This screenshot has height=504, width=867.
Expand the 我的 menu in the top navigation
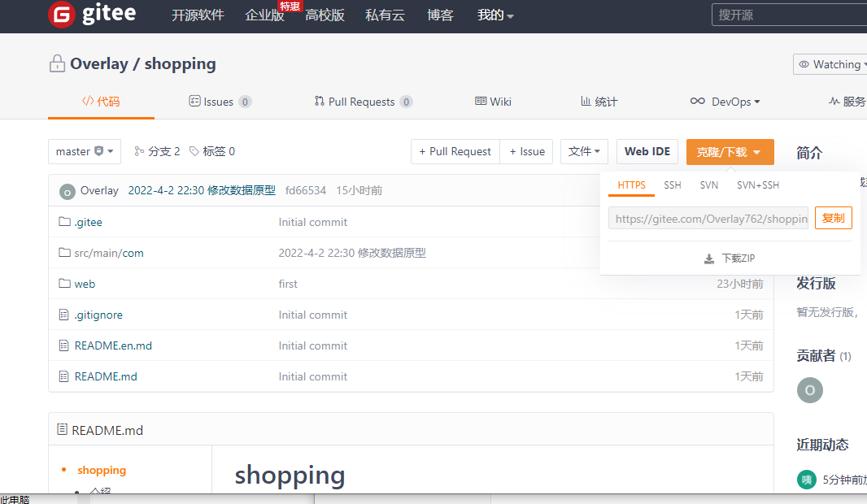click(x=495, y=15)
